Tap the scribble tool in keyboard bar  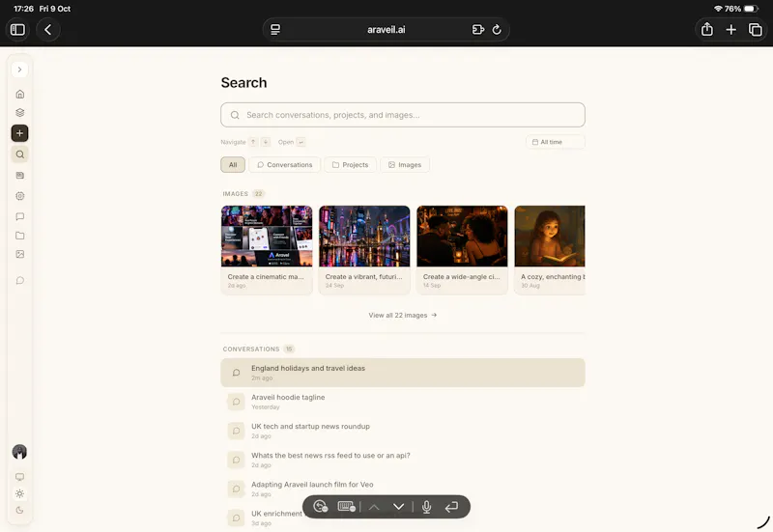pos(321,506)
